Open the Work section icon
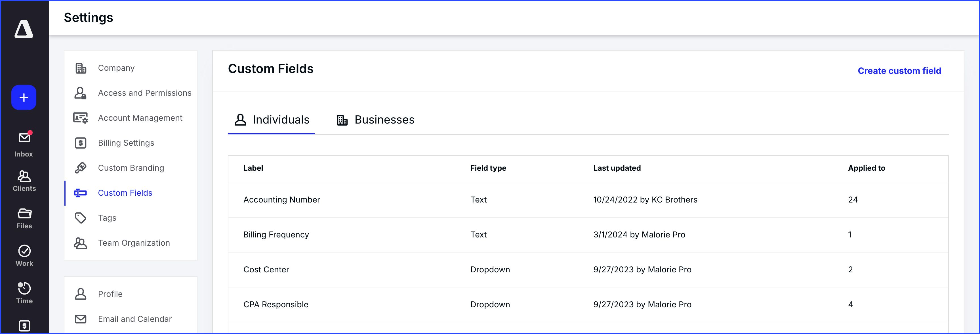Image resolution: width=980 pixels, height=334 pixels. (x=24, y=255)
